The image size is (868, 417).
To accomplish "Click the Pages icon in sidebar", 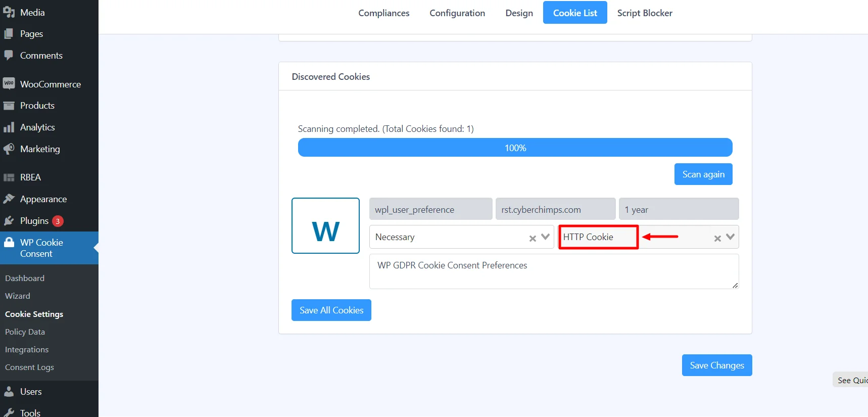I will coord(9,34).
